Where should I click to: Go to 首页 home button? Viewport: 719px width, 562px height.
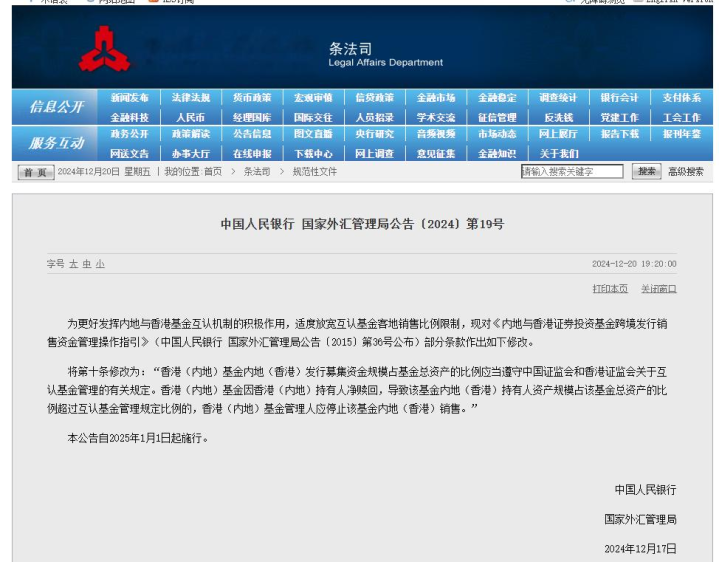pyautogui.click(x=34, y=172)
